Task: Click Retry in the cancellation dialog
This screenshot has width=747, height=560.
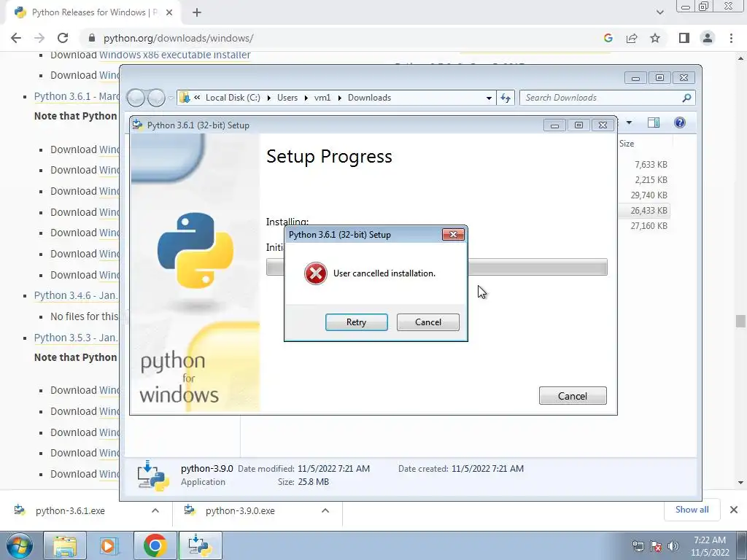Action: click(356, 322)
